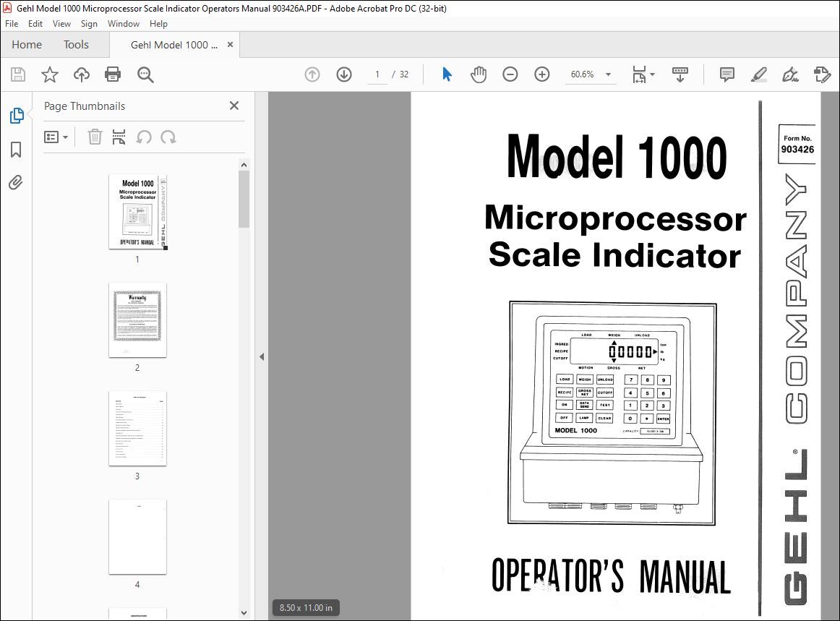Open the Attachments panel
The width and height of the screenshot is (840, 621).
[x=16, y=182]
